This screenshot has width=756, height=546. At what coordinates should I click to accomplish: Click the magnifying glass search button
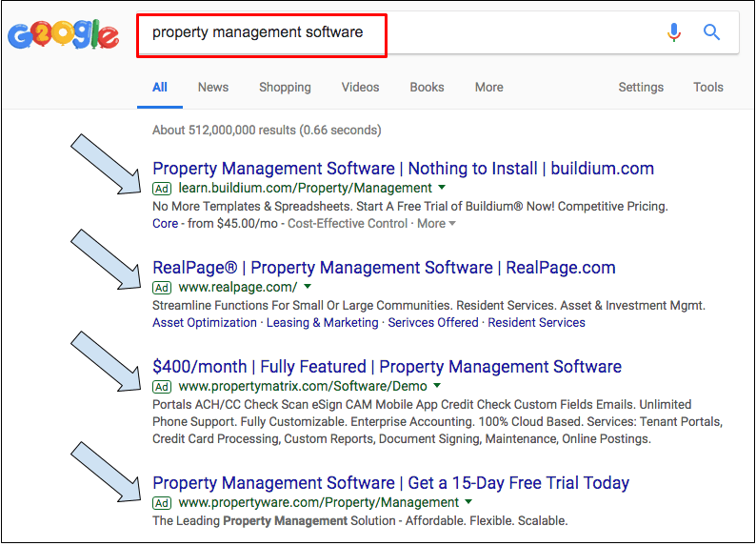[x=711, y=32]
